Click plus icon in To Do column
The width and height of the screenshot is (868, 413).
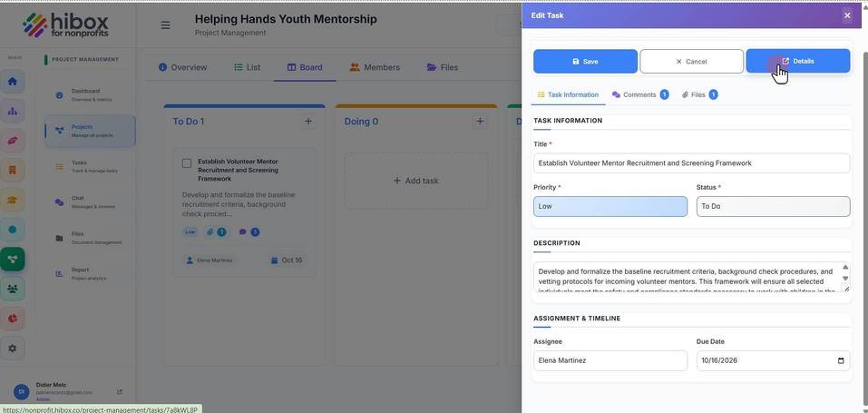pos(308,122)
